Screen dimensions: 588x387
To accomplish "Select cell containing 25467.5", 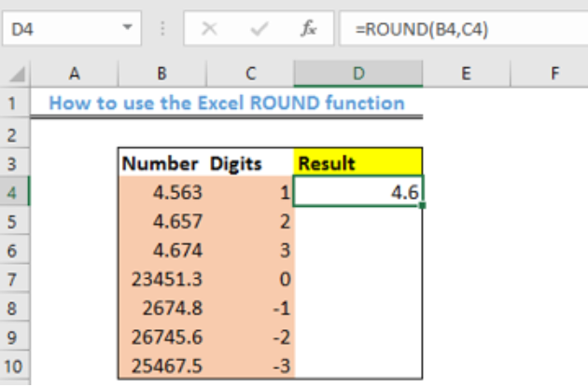I will point(162,366).
